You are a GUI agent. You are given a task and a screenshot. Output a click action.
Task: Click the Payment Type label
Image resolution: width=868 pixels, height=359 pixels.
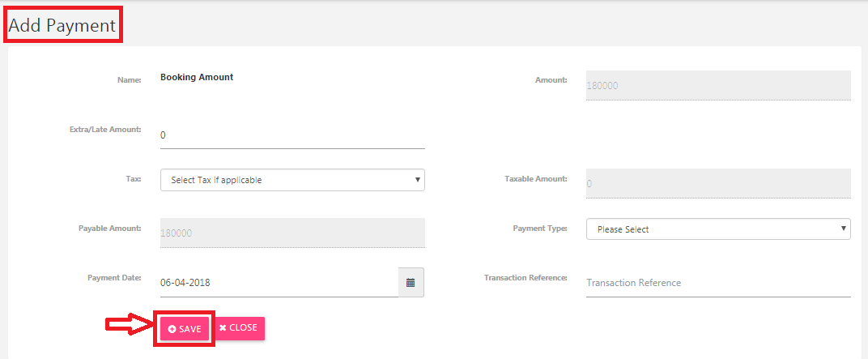coord(540,228)
